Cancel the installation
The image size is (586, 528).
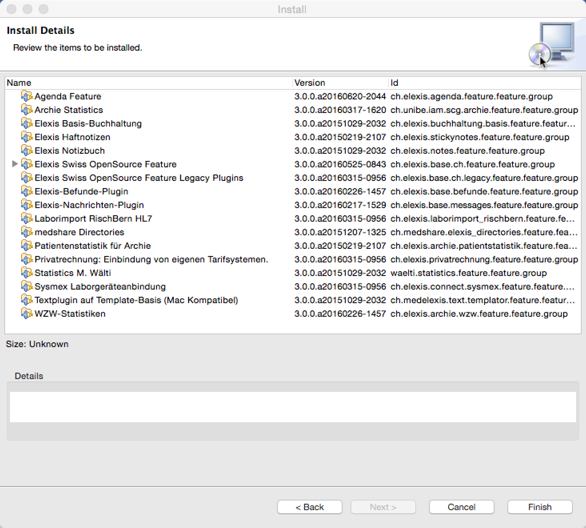tap(462, 507)
